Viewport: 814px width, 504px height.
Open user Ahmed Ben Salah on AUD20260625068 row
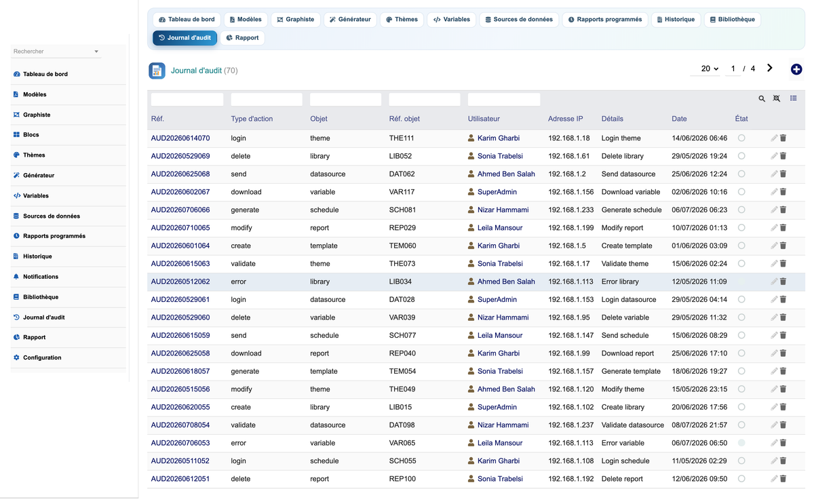click(506, 174)
